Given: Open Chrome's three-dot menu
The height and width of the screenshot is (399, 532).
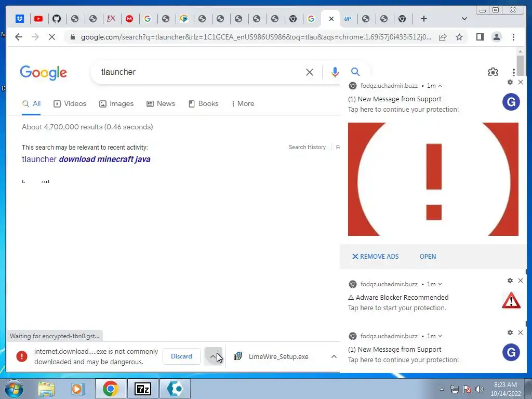Looking at the screenshot, I should tap(513, 37).
